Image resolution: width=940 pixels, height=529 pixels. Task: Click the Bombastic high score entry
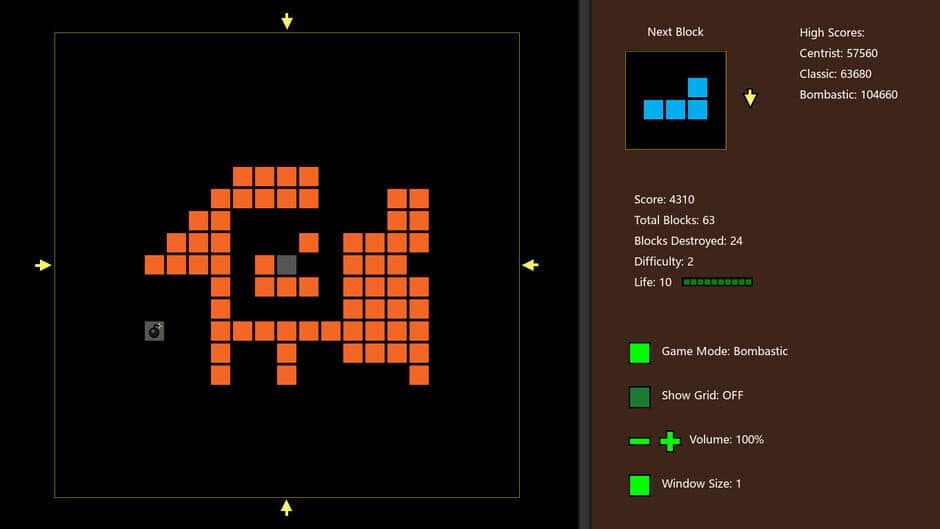pyautogui.click(x=848, y=95)
